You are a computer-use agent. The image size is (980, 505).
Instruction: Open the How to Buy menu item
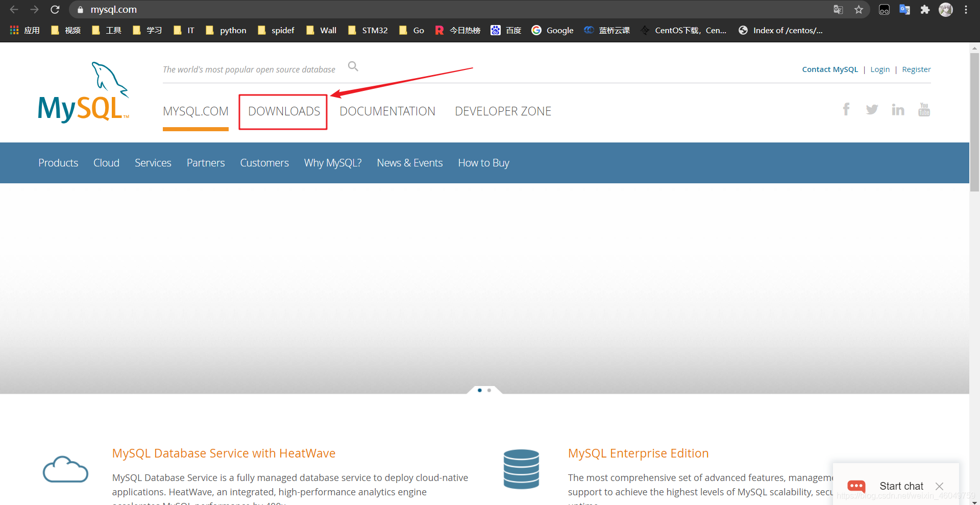click(x=483, y=163)
